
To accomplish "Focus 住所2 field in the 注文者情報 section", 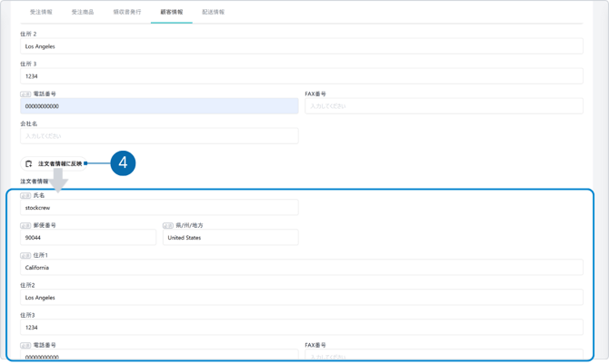I will click(301, 298).
